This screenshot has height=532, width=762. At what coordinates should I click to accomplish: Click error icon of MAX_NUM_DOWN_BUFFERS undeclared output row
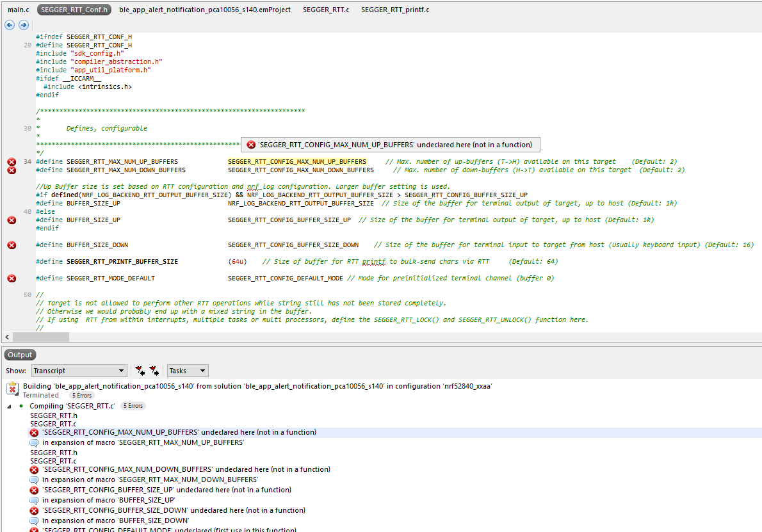[34, 470]
